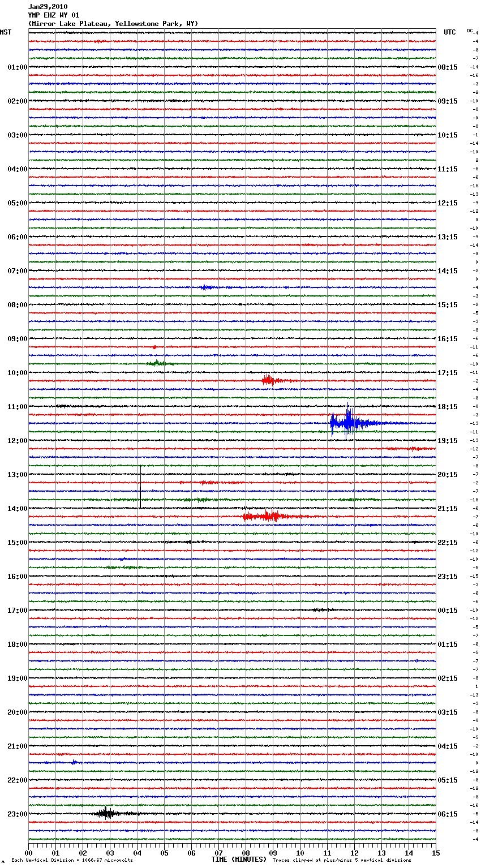Select the 02:00 MST hour label
Screen dimensions: 481x868
pyautogui.click(x=18, y=101)
